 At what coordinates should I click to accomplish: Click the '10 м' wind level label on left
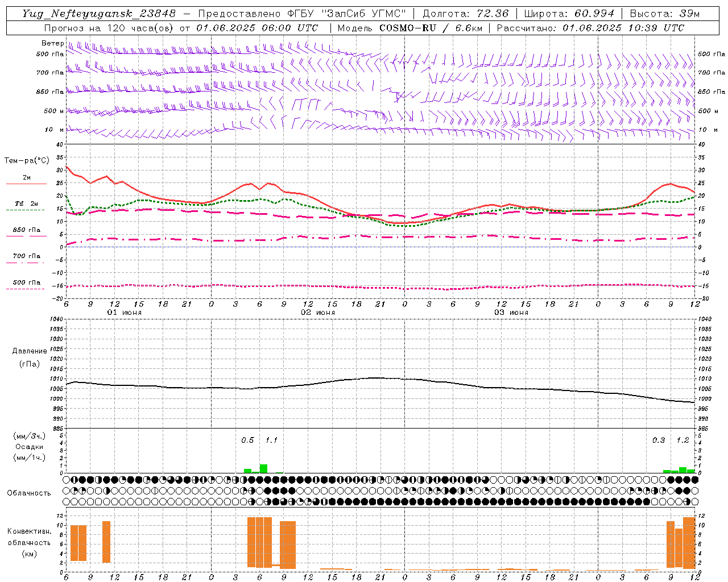[54, 130]
